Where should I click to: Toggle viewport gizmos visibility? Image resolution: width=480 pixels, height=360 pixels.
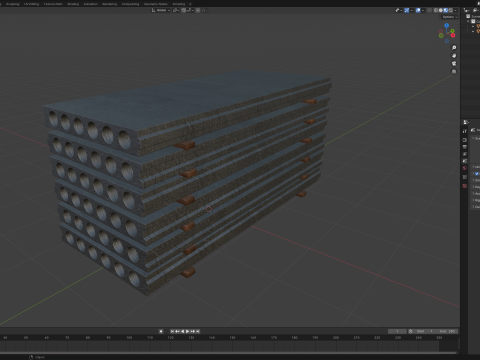(x=407, y=10)
